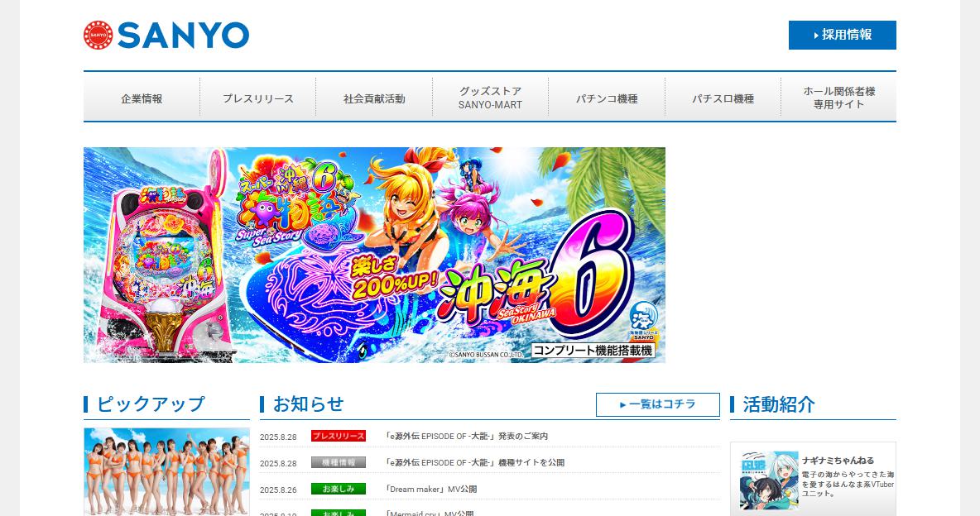This screenshot has width=980, height=516.
Task: Open the 機種サイトを公開 news link
Action: 474,462
